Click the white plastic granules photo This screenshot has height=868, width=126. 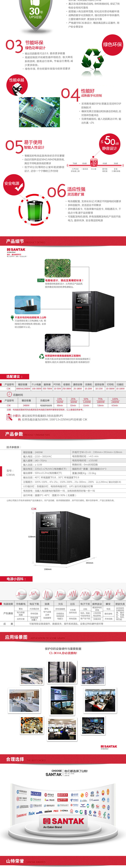(x=57, y=343)
